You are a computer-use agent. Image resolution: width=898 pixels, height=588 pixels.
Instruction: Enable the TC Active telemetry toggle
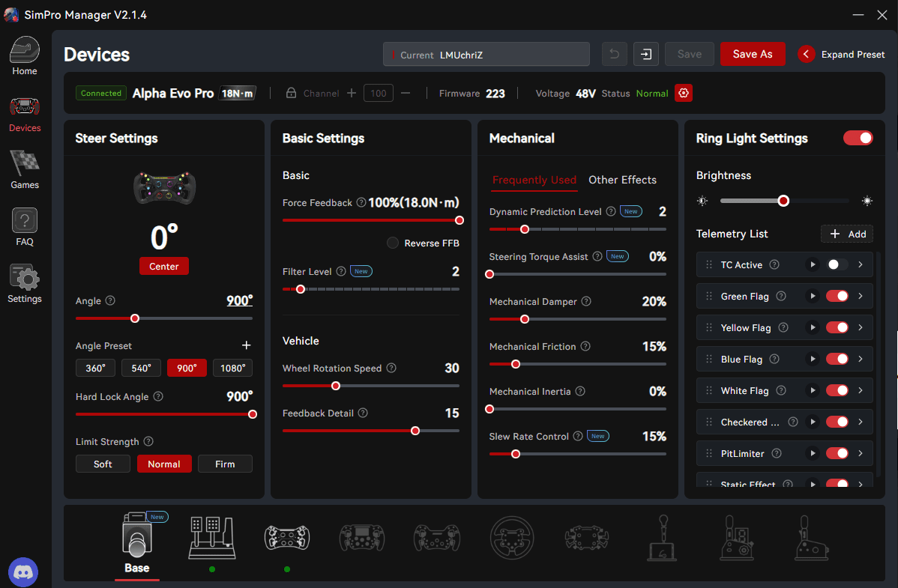coord(837,264)
